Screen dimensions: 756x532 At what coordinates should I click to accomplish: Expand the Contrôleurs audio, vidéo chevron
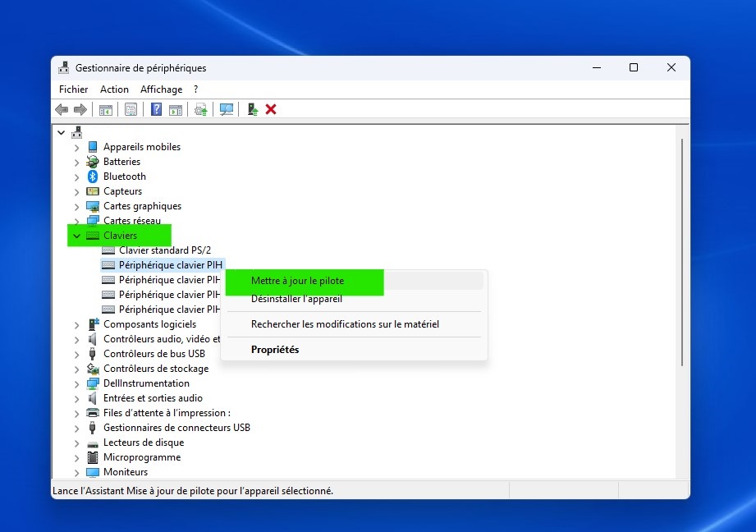(x=76, y=340)
